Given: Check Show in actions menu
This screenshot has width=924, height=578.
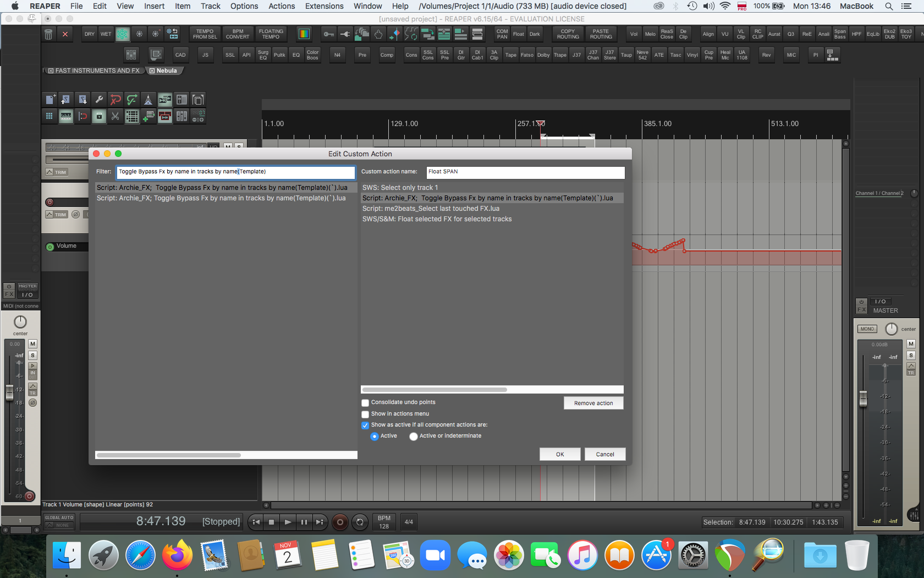Looking at the screenshot, I should (x=365, y=414).
